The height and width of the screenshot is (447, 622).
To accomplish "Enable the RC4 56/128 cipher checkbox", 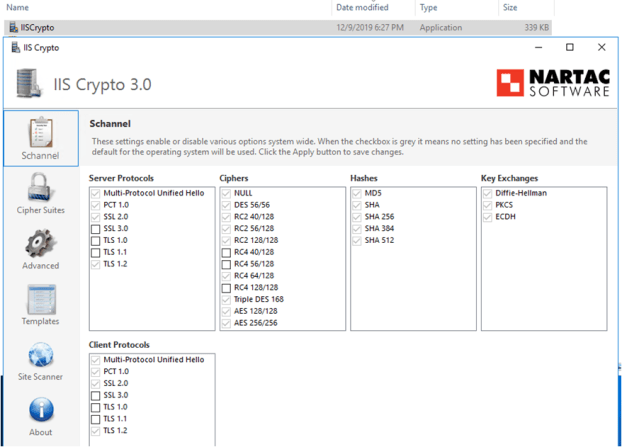I will click(x=226, y=265).
